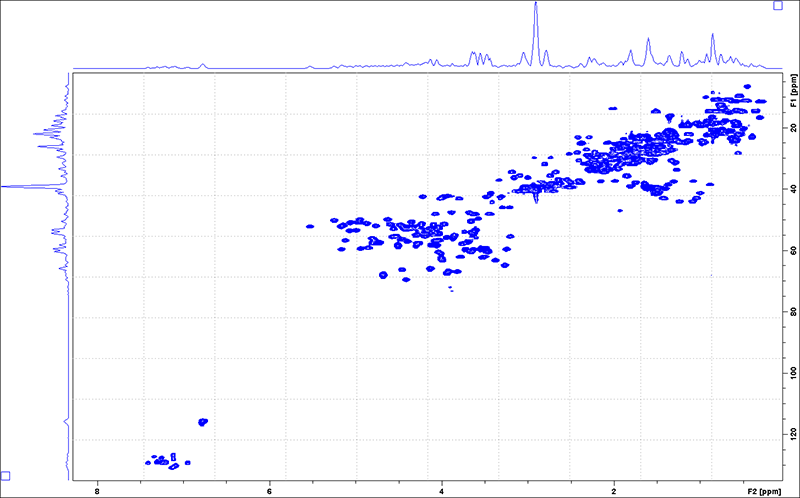Click the "2" tick label on the F2 axis

[x=615, y=492]
